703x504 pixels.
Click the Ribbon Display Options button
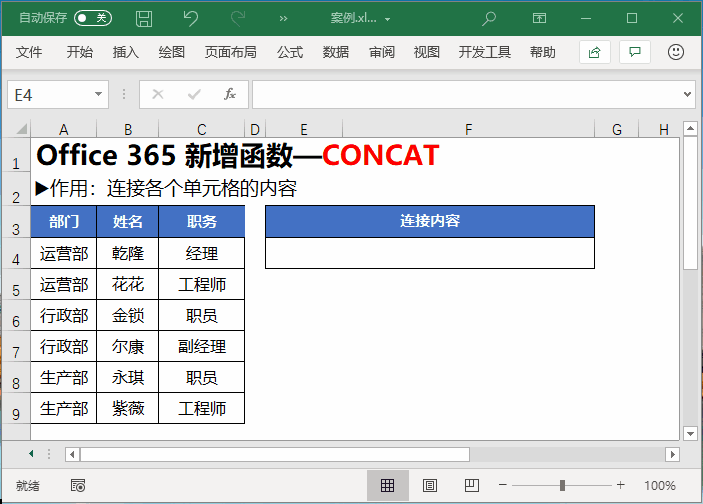tap(540, 18)
